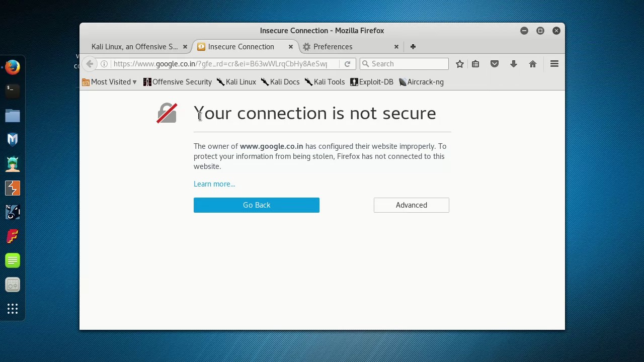Bookmark this page with star icon
Screen dimensions: 644x362
(459, 64)
